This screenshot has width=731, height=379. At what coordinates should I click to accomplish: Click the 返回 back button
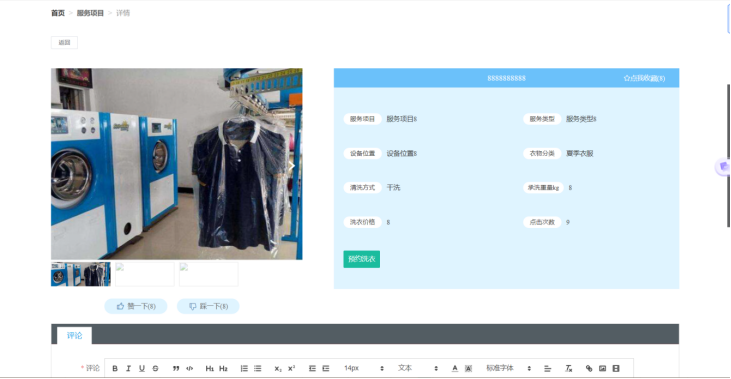tap(64, 42)
